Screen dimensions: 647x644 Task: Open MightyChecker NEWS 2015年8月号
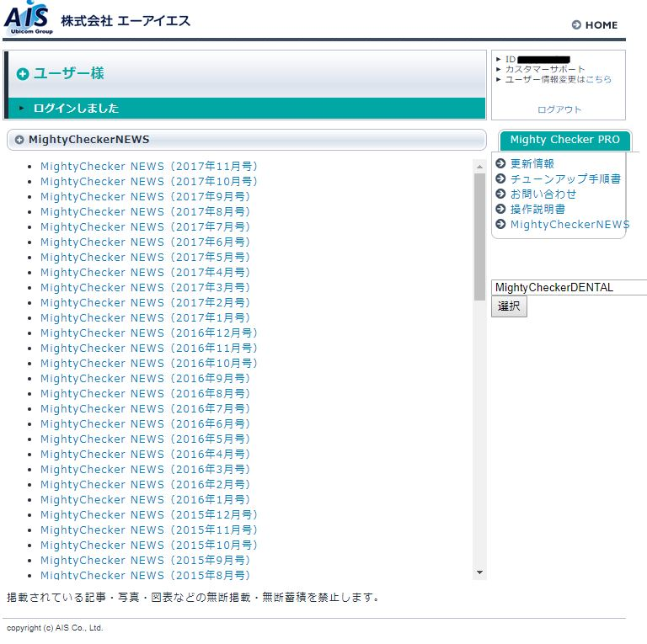(145, 576)
